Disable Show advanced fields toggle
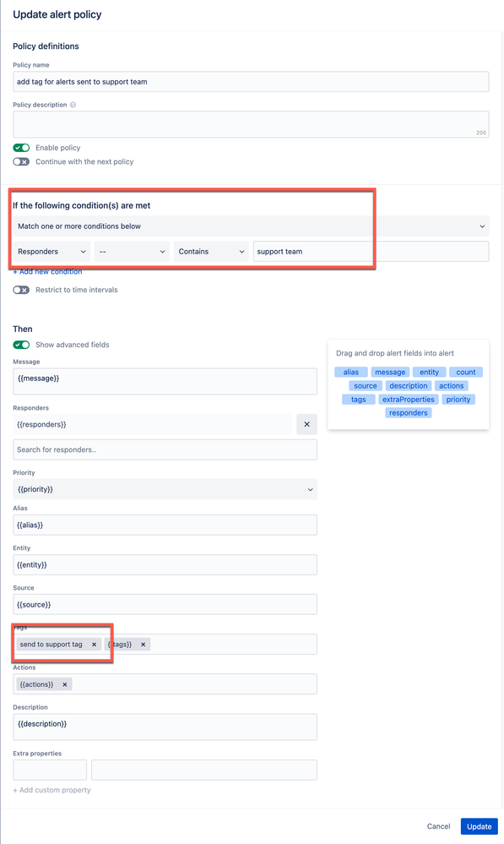 click(x=21, y=345)
